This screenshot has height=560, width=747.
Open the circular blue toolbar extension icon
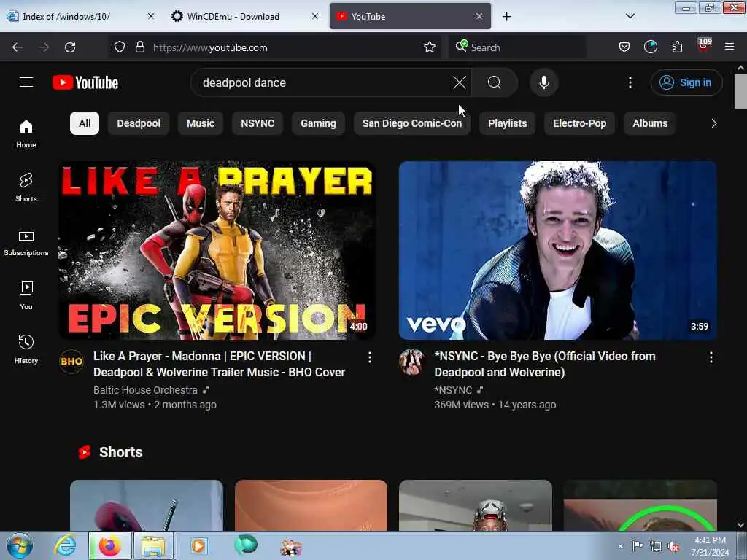point(650,47)
